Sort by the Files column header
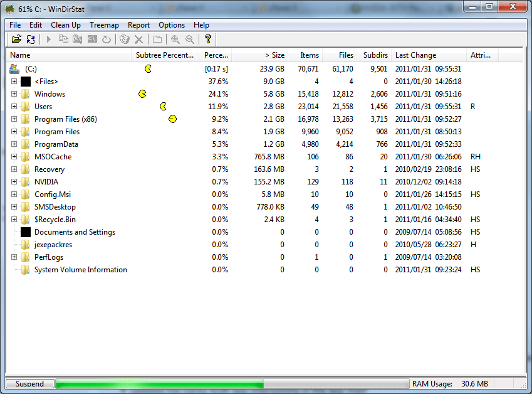The width and height of the screenshot is (532, 394). coord(340,55)
